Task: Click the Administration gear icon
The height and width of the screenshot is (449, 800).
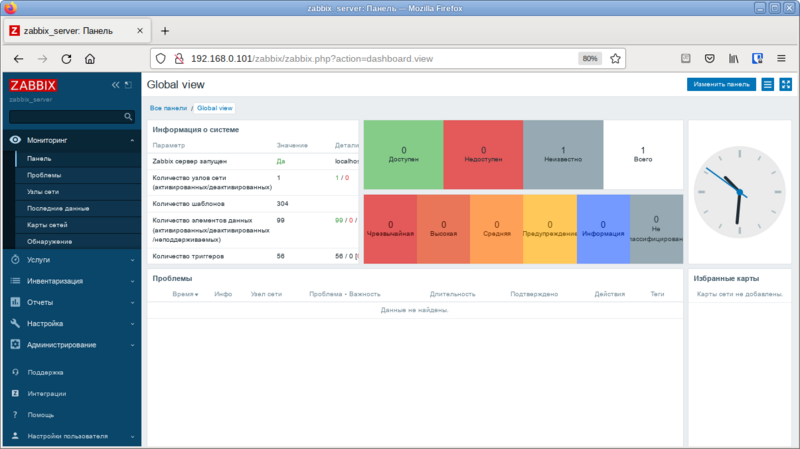Action: tap(15, 344)
